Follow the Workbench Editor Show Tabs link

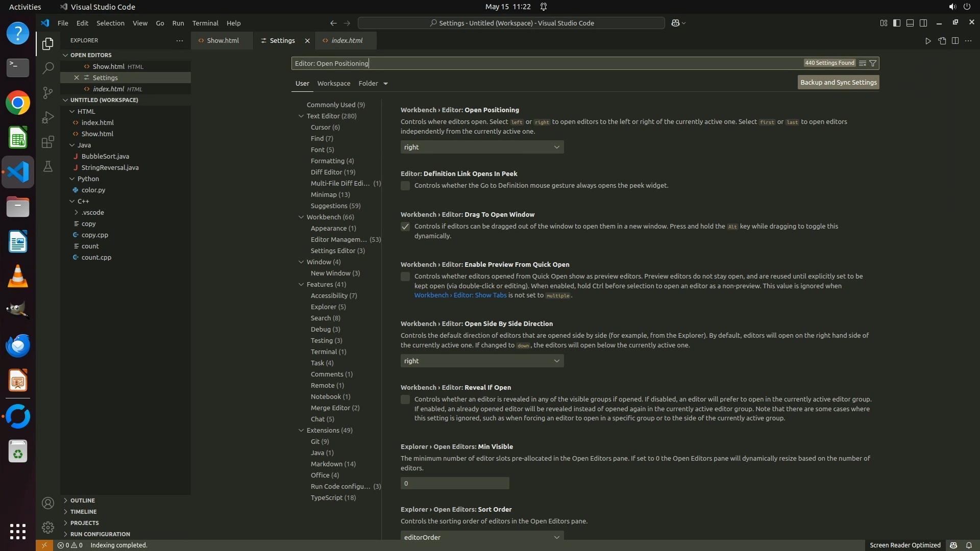tap(460, 295)
